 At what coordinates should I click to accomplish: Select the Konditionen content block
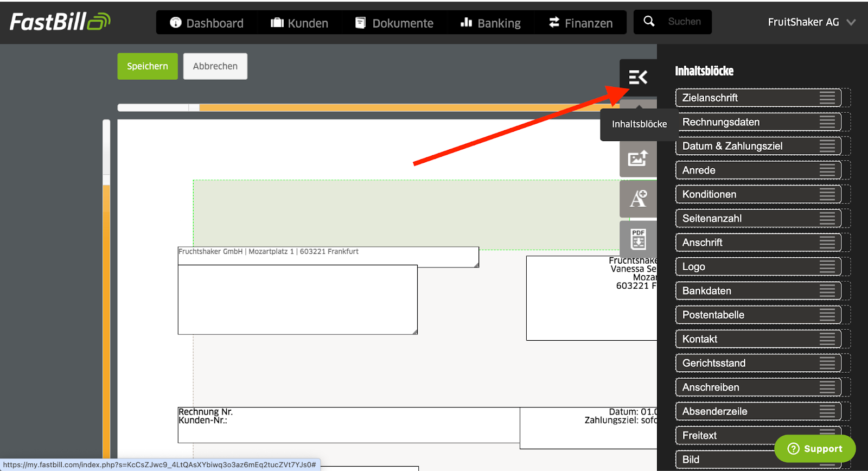[758, 194]
